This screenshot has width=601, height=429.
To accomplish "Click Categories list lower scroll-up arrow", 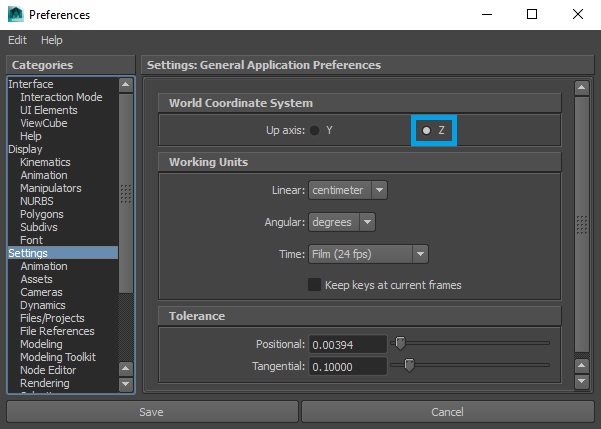I will tap(126, 369).
